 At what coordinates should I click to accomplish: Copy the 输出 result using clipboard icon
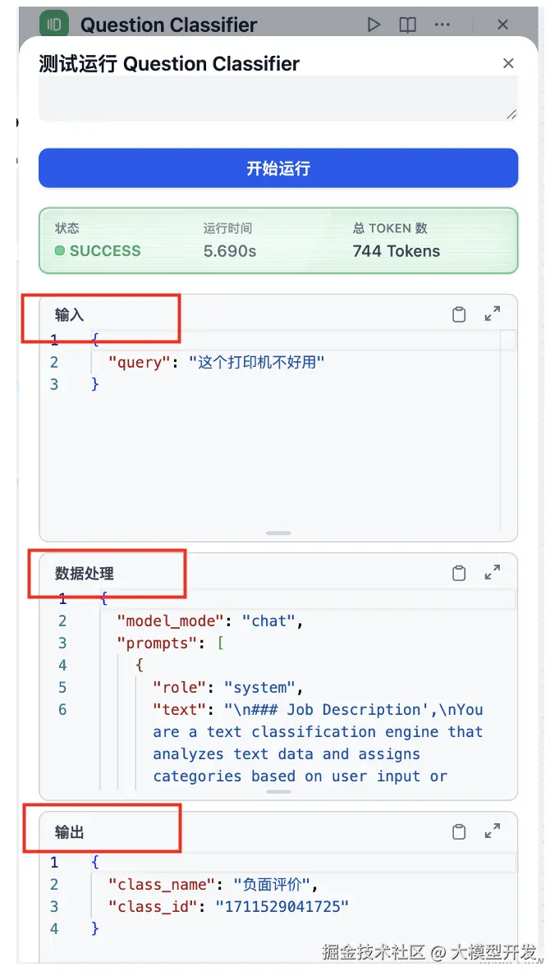459,831
